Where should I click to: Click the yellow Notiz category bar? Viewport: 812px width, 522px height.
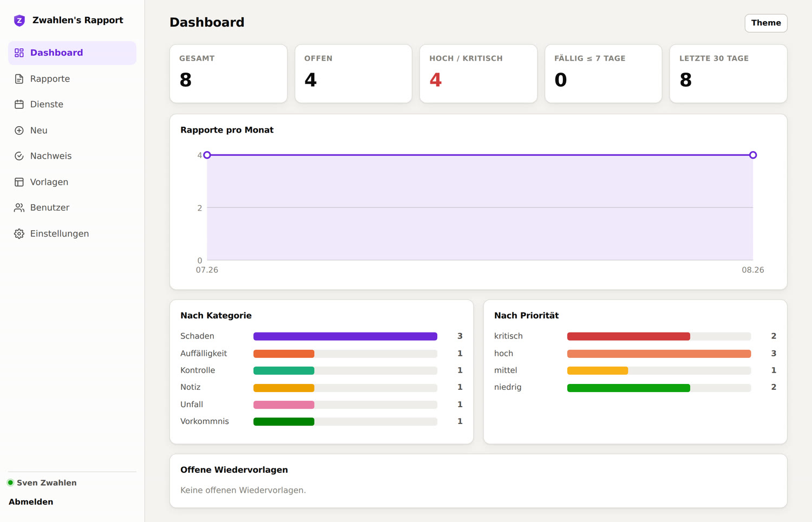(x=284, y=388)
